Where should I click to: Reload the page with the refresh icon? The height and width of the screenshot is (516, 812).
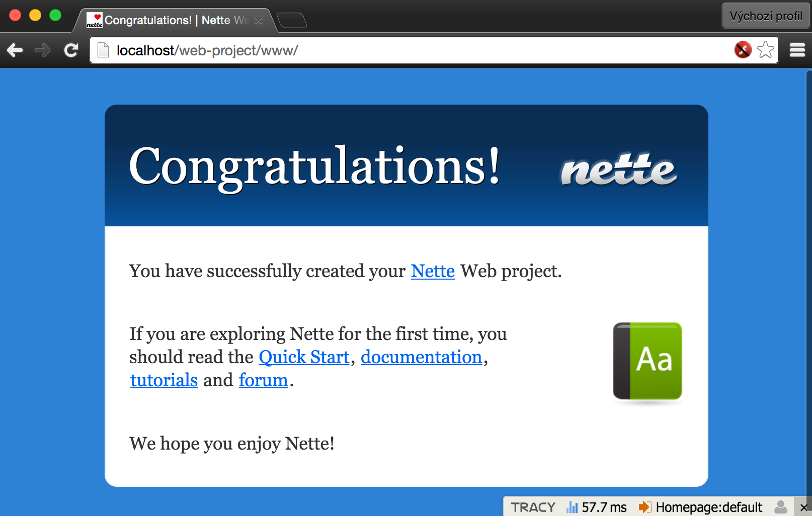click(x=71, y=50)
